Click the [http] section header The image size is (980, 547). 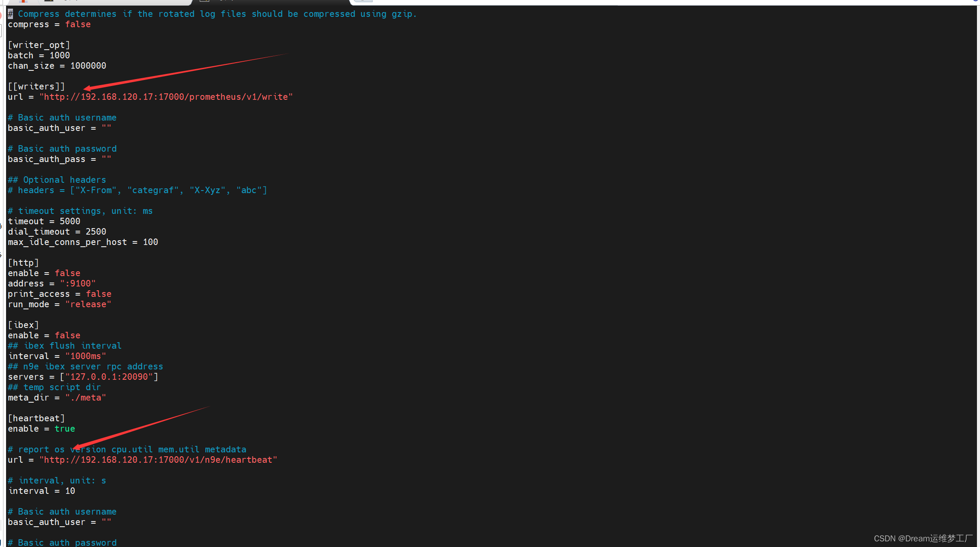pos(23,263)
